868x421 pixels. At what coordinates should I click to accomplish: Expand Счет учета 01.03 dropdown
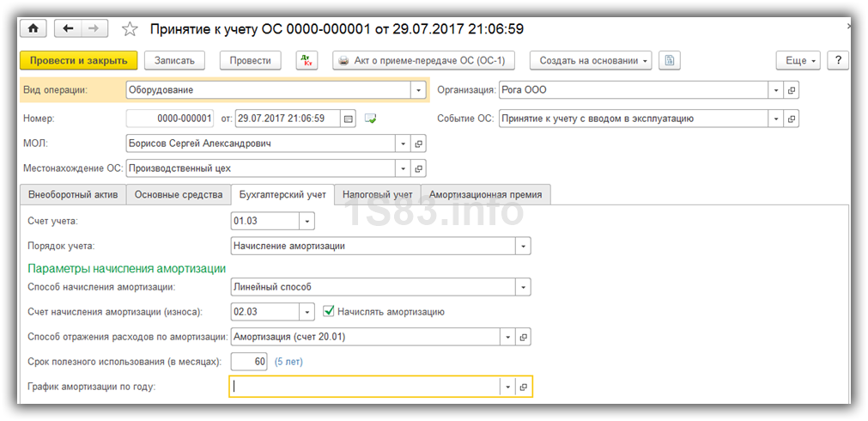coord(307,221)
